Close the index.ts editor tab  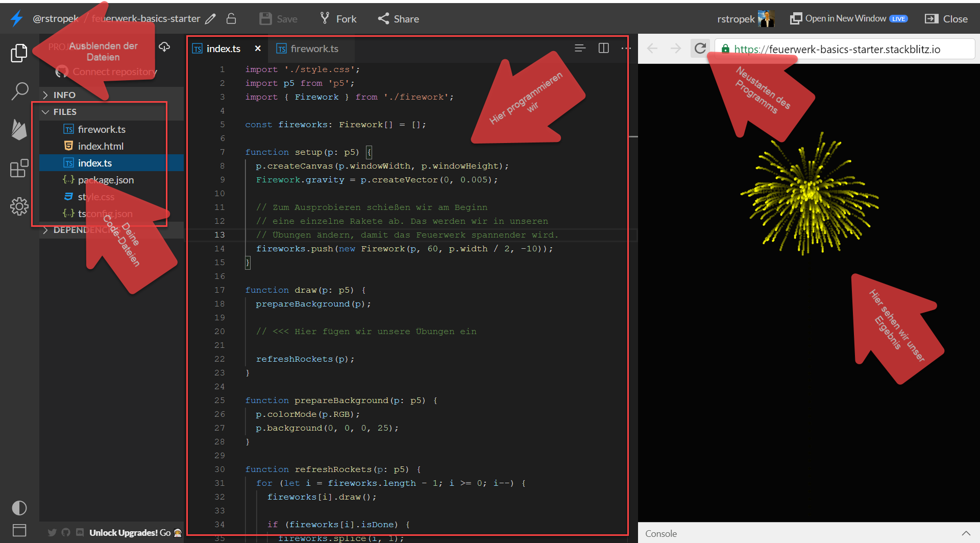pos(258,49)
